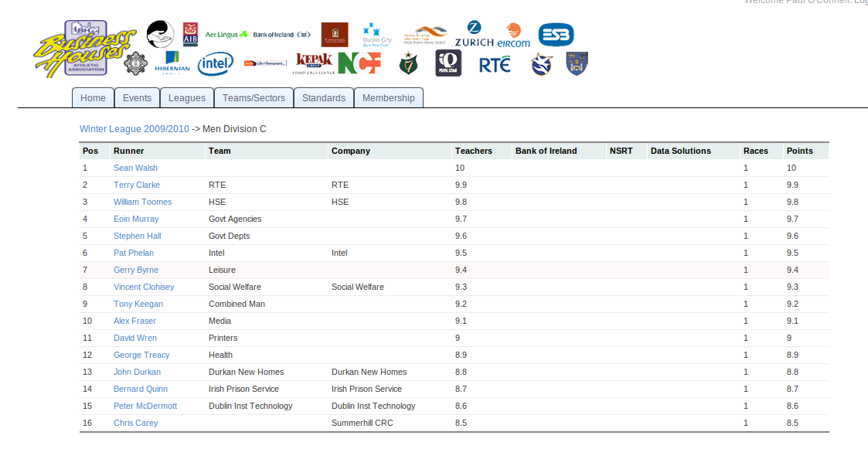868x466 pixels.
Task: Click the Intel logo
Action: pyautogui.click(x=216, y=63)
